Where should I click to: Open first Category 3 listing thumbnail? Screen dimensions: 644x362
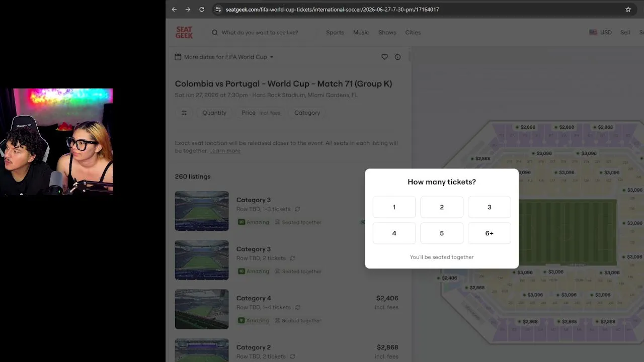coord(202,211)
